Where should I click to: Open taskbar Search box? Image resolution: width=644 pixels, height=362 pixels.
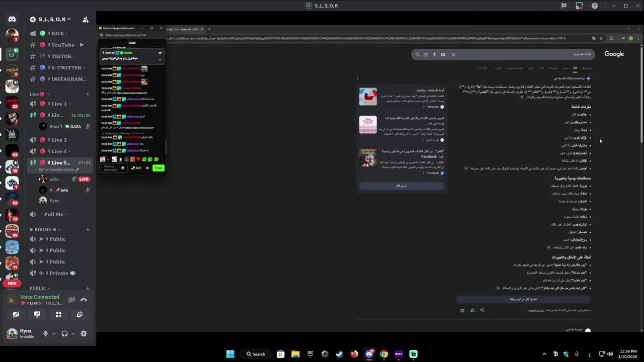coord(256,354)
